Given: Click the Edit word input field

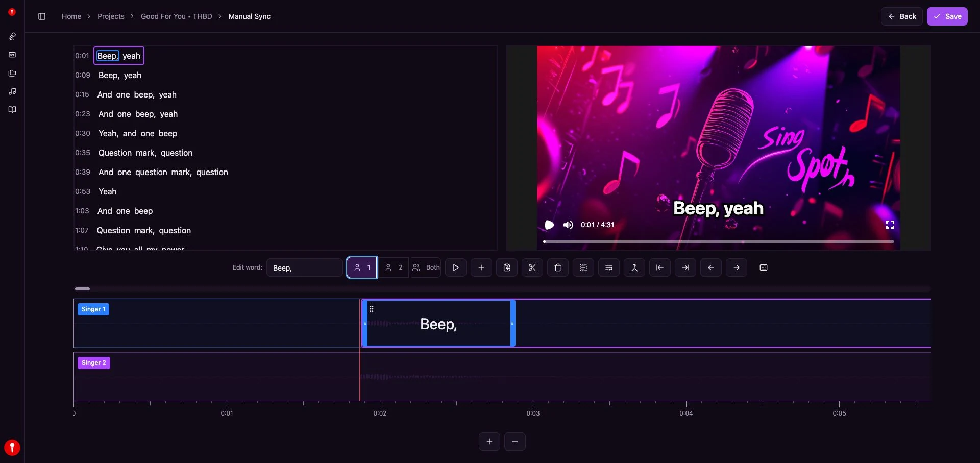Looking at the screenshot, I should (304, 267).
